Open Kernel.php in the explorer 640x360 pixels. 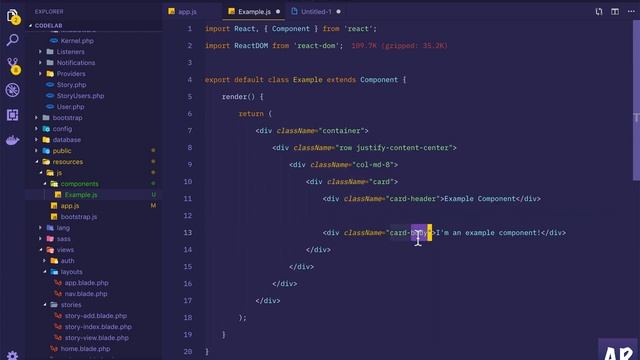[x=77, y=41]
